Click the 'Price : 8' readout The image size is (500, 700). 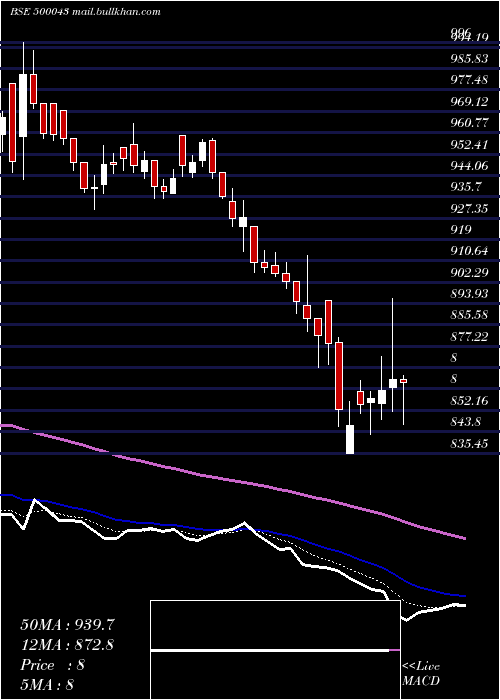pyautogui.click(x=52, y=665)
